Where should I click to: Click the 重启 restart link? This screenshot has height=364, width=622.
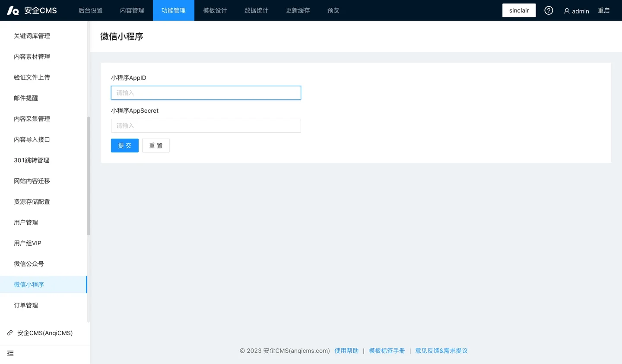[604, 11]
